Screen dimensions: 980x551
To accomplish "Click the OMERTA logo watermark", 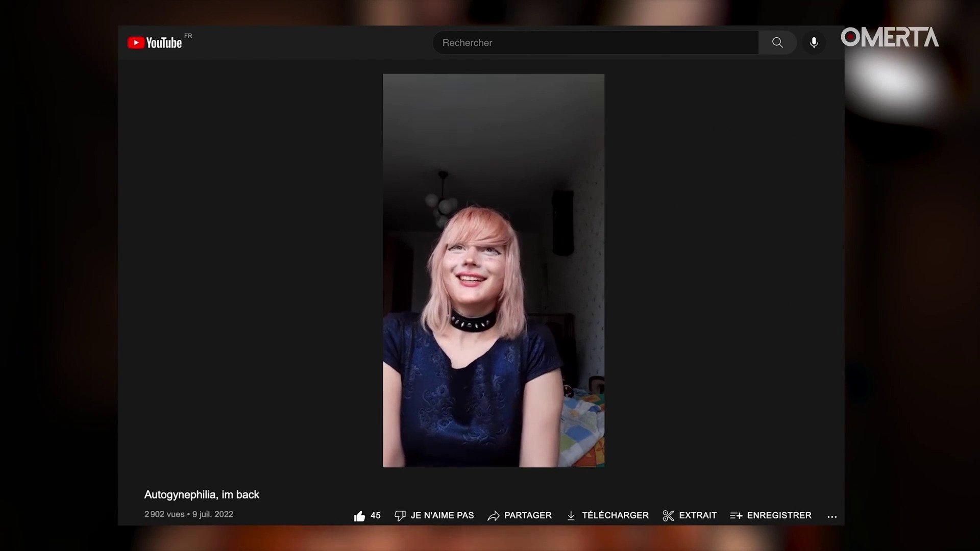I will point(889,37).
